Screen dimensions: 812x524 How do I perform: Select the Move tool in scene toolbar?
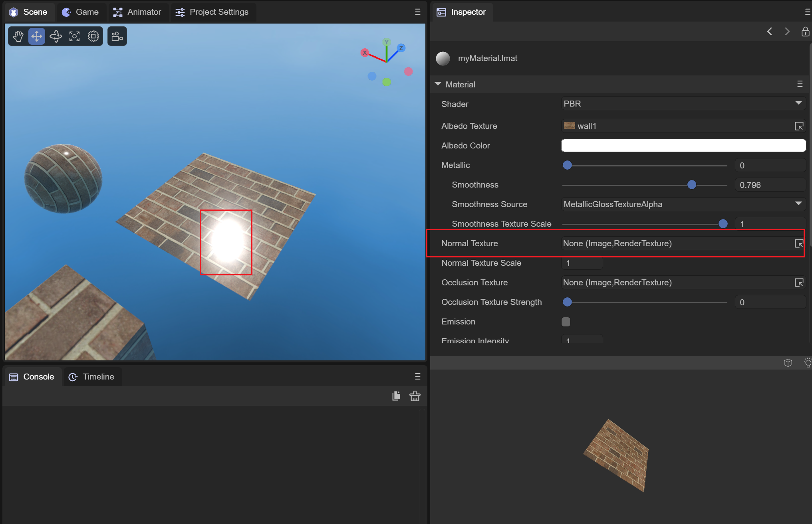pos(37,36)
